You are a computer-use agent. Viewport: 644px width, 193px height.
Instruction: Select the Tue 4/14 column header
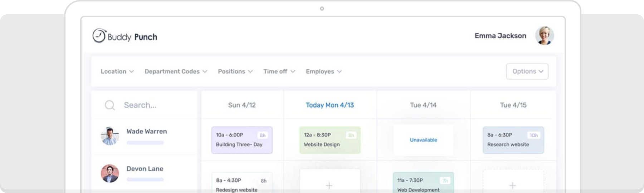423,105
